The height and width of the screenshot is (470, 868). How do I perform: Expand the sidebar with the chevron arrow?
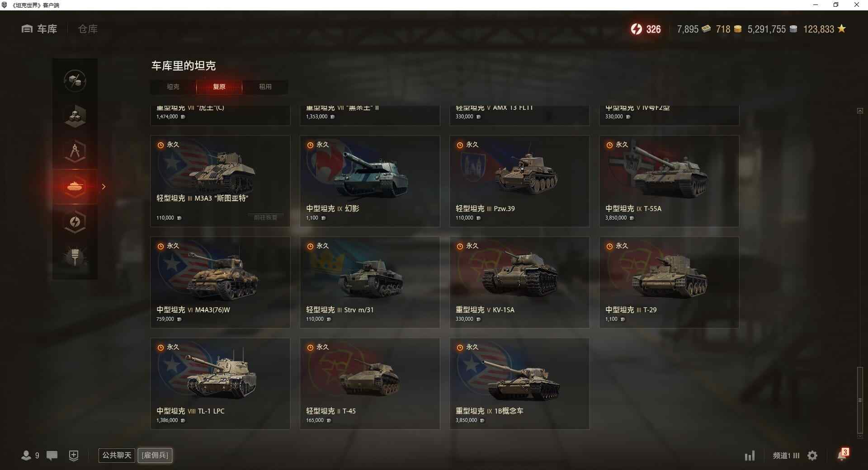(104, 187)
